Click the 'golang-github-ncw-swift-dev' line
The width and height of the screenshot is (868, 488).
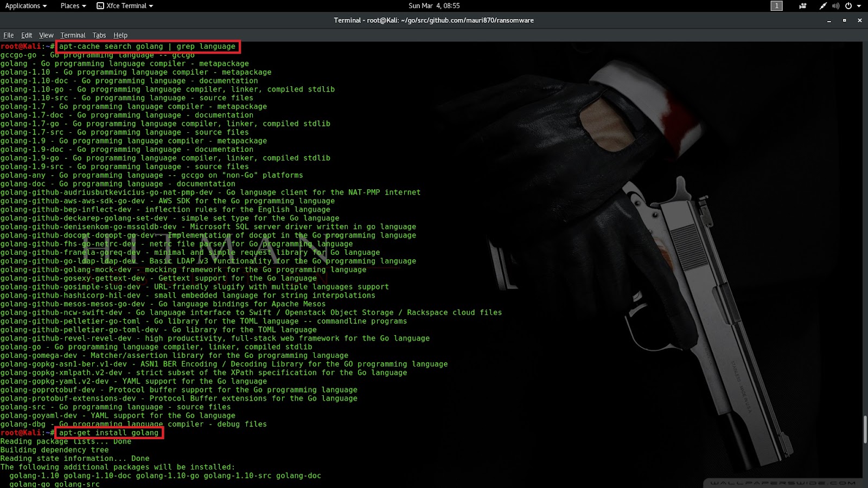[x=251, y=313]
